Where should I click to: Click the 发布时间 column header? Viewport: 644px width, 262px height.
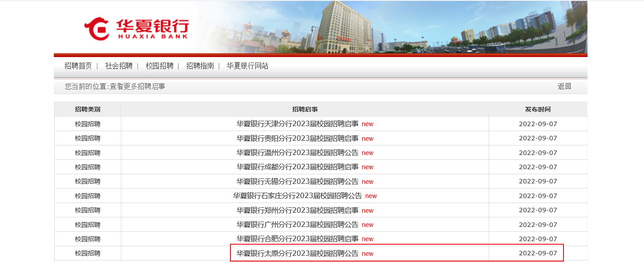(538, 109)
